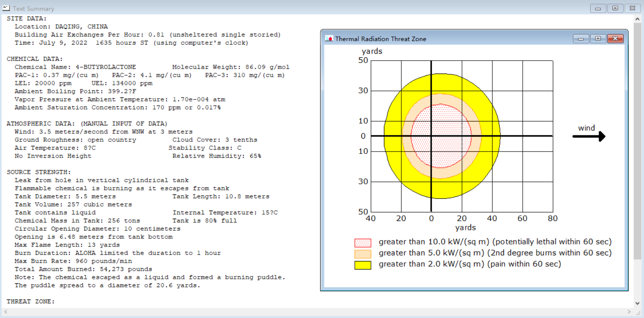The width and height of the screenshot is (644, 318).
Task: Click the Thermal Radiation Threat Zone window icon
Action: tap(329, 39)
